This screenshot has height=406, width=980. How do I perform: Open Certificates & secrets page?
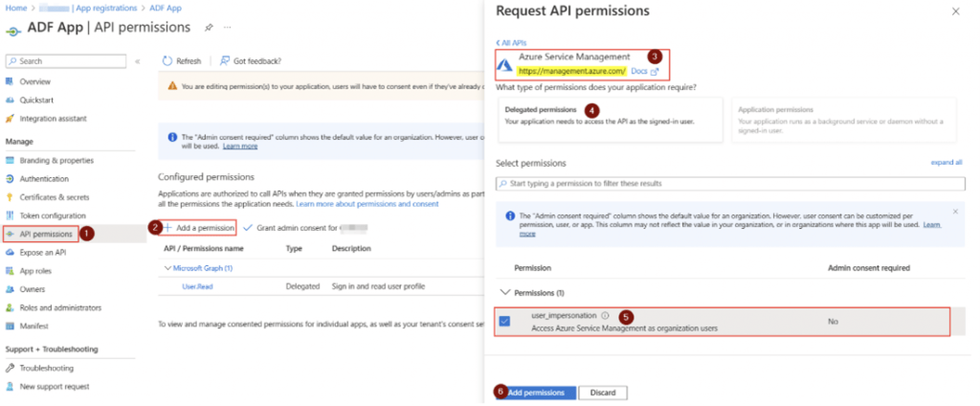[55, 197]
